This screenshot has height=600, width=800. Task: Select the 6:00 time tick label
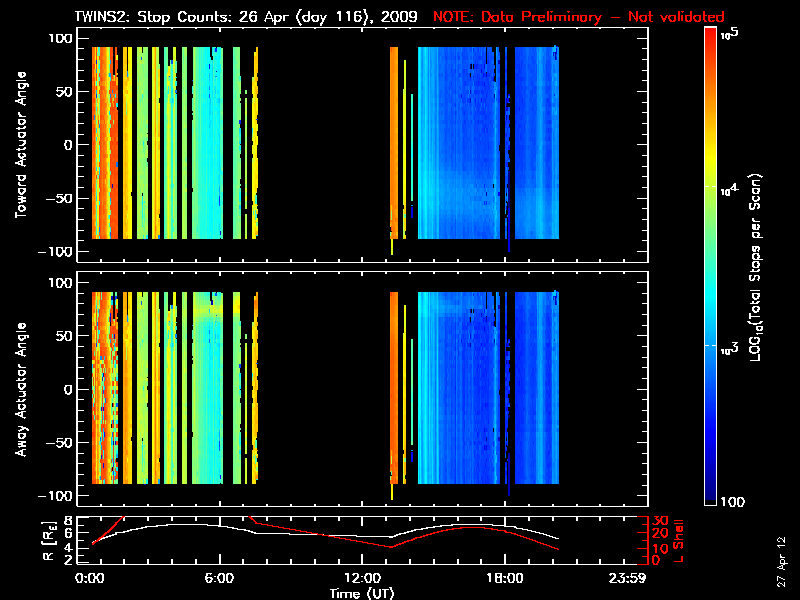click(x=219, y=580)
